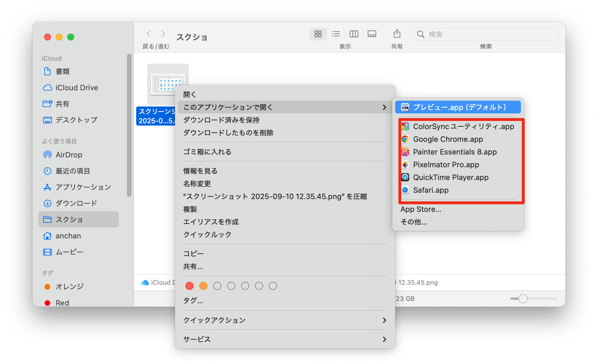Apply the red tag color circle
Screen dimensions: 598x364
pos(189,286)
